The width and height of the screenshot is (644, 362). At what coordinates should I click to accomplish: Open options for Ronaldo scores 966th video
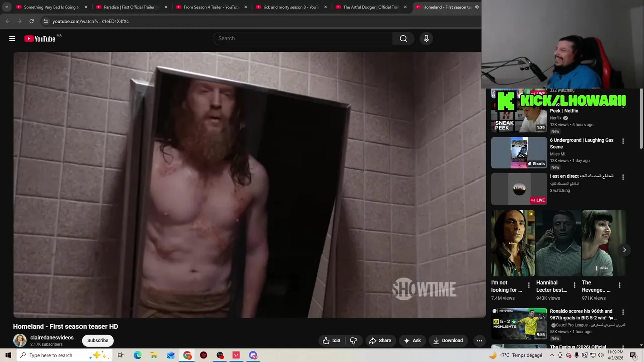coord(623,312)
